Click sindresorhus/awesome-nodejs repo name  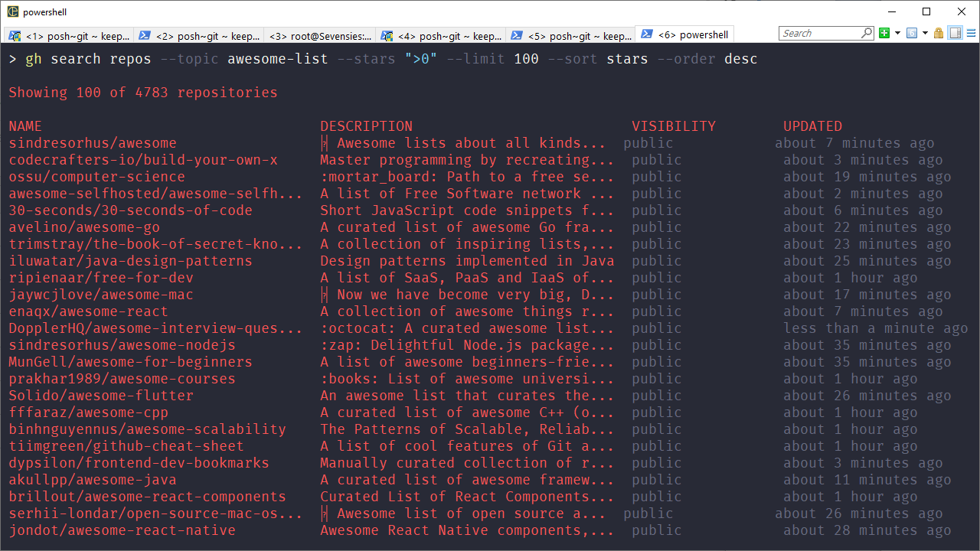coord(122,345)
